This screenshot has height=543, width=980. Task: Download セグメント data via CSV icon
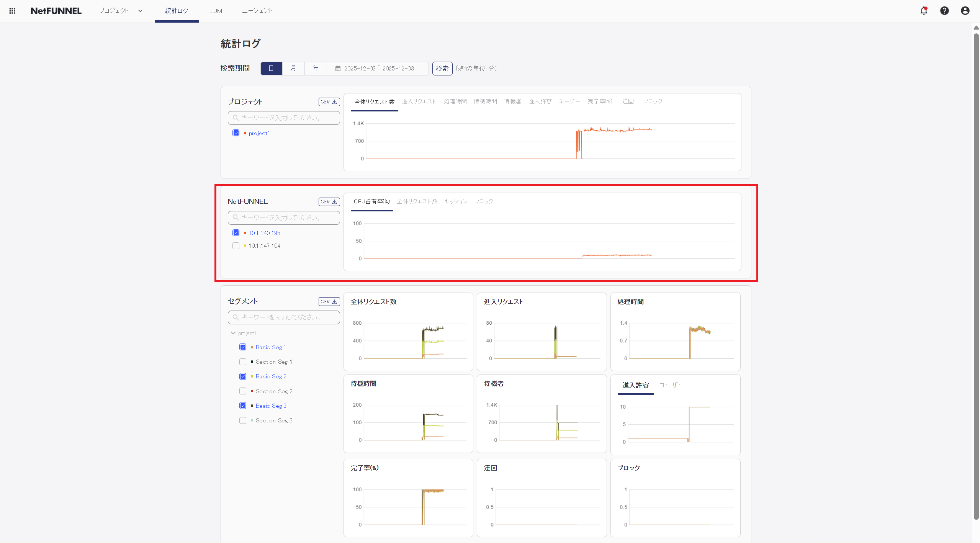329,301
